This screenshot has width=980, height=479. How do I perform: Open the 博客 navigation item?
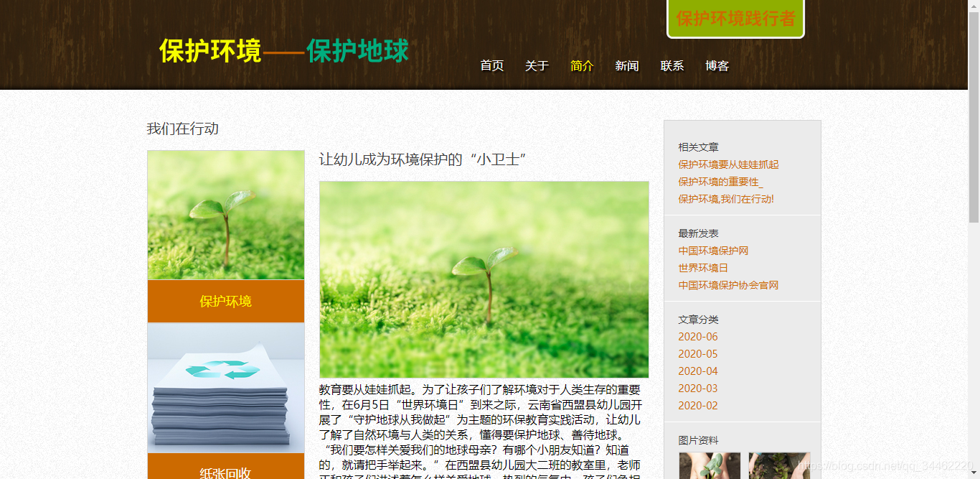point(717,66)
